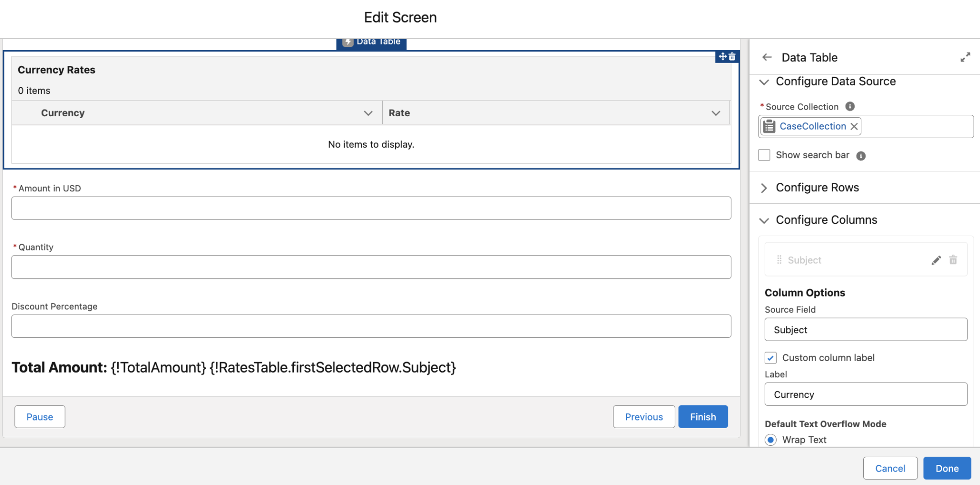Image resolution: width=980 pixels, height=485 pixels.
Task: Open the Source Collection info tooltip
Action: point(850,106)
